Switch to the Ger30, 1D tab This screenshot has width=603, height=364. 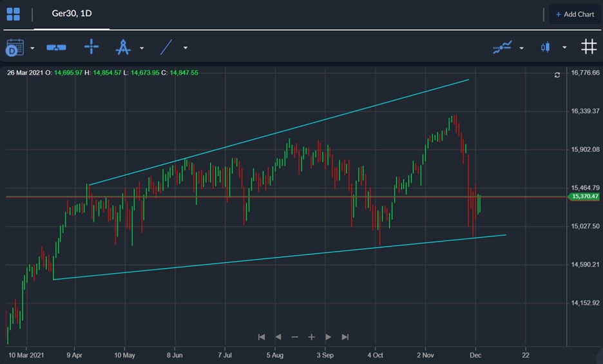coord(72,14)
